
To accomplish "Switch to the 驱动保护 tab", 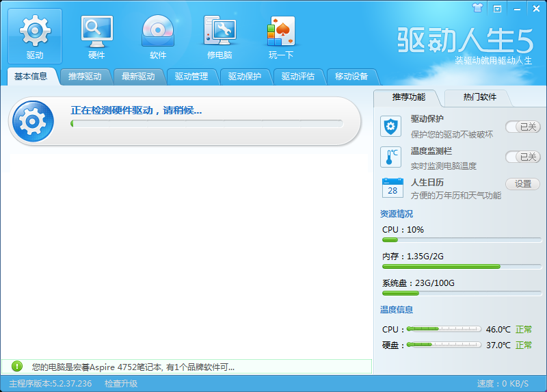I will click(245, 77).
